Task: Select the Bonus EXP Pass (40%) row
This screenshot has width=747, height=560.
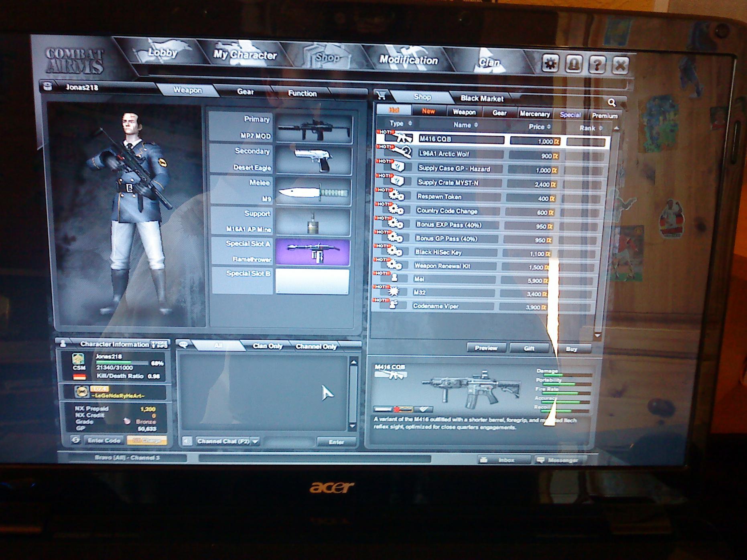Action: (x=488, y=225)
